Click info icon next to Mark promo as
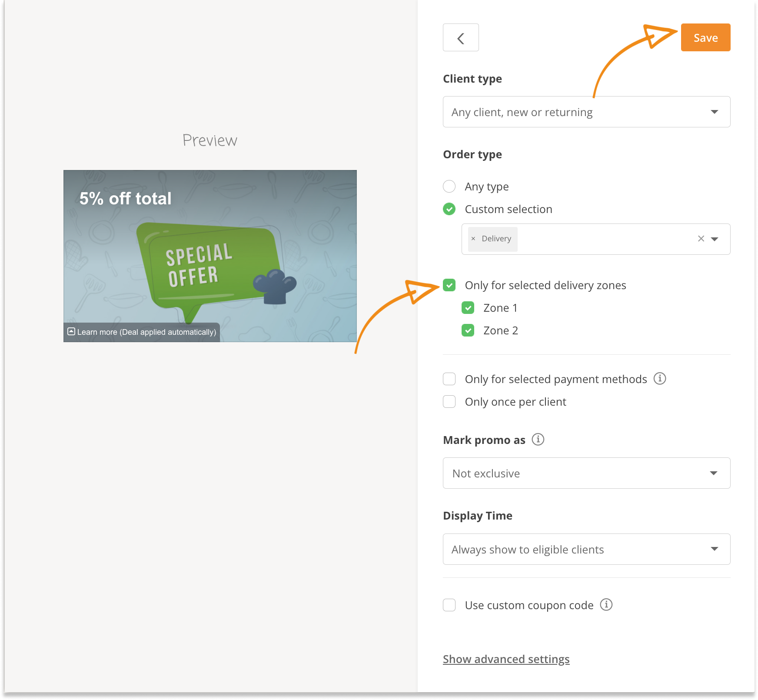Screen dimensions: 758x700 click(538, 440)
